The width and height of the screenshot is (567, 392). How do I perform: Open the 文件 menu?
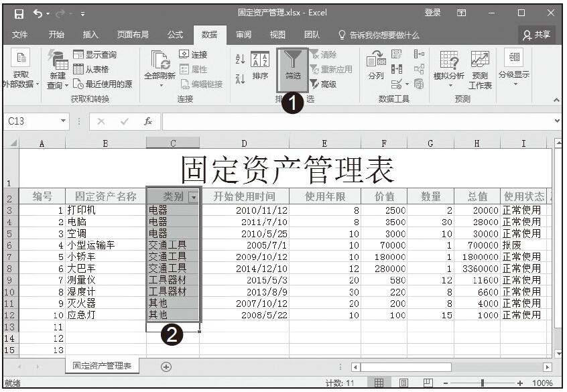click(x=20, y=35)
